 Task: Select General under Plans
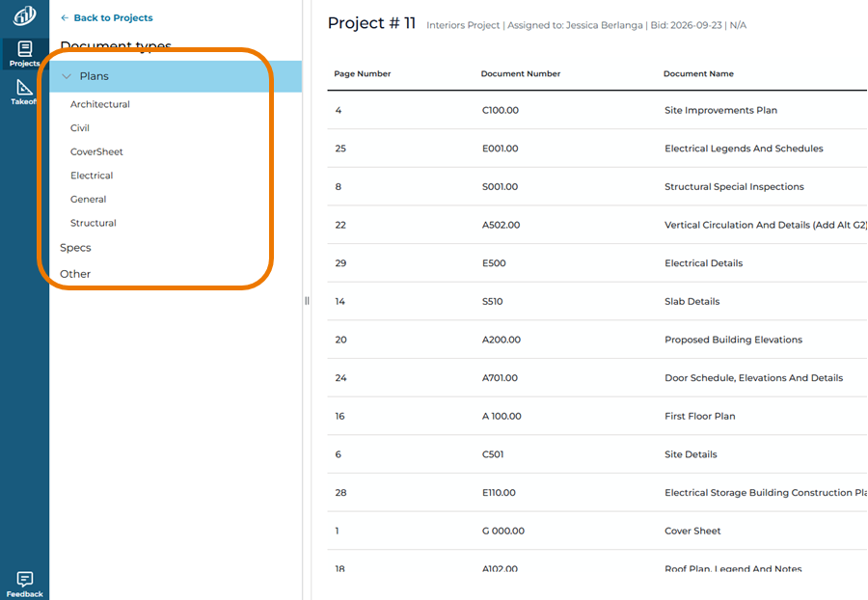click(88, 200)
